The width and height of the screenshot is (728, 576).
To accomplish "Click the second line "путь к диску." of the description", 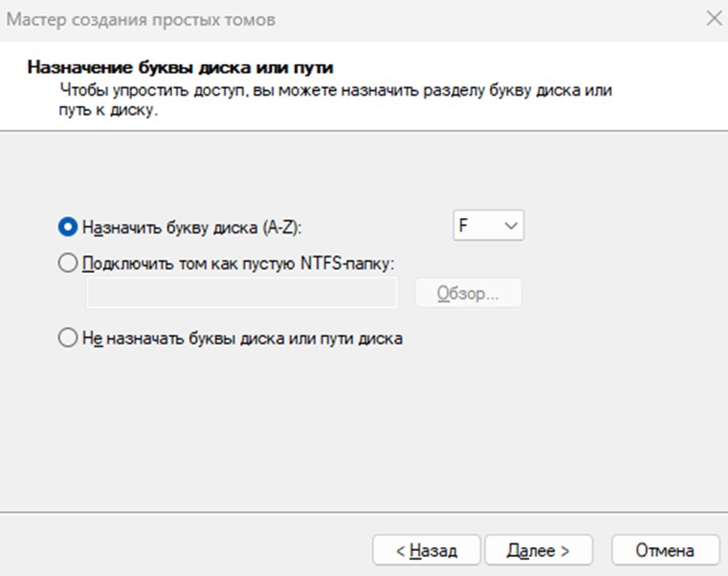I will (x=108, y=110).
